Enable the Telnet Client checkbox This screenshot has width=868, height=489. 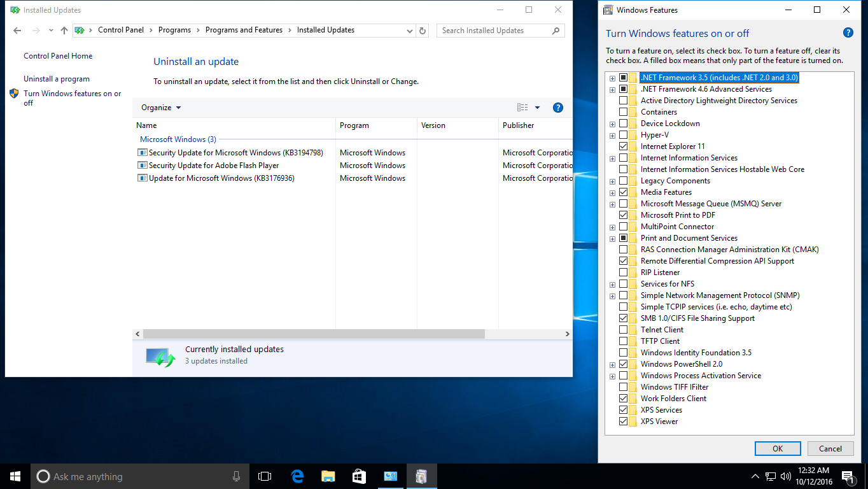[623, 330]
